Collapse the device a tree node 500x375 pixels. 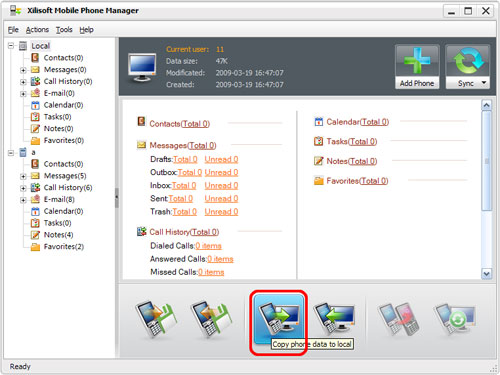[11, 153]
